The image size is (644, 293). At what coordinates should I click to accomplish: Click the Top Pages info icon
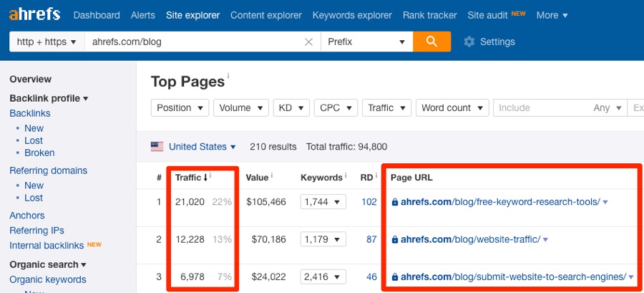228,76
